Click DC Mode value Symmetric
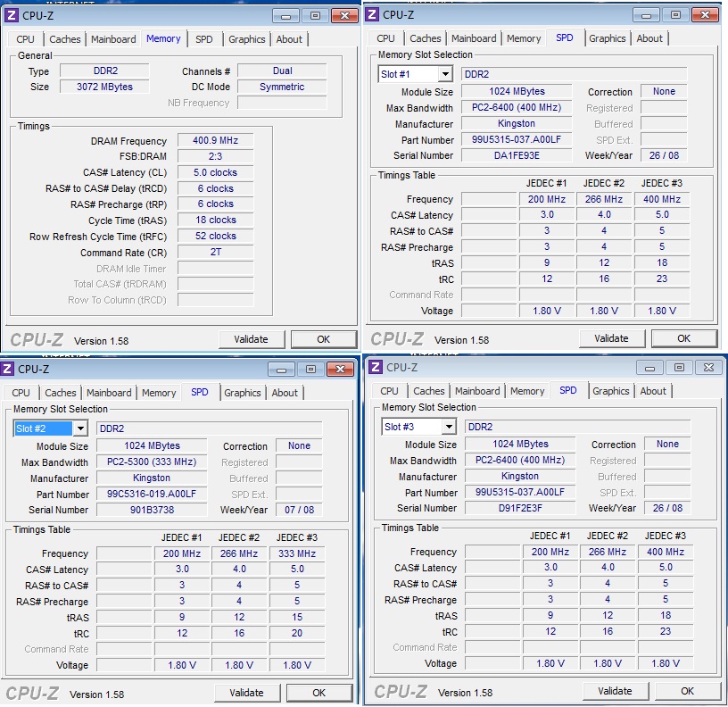Image resolution: width=728 pixels, height=707 pixels. 282,87
